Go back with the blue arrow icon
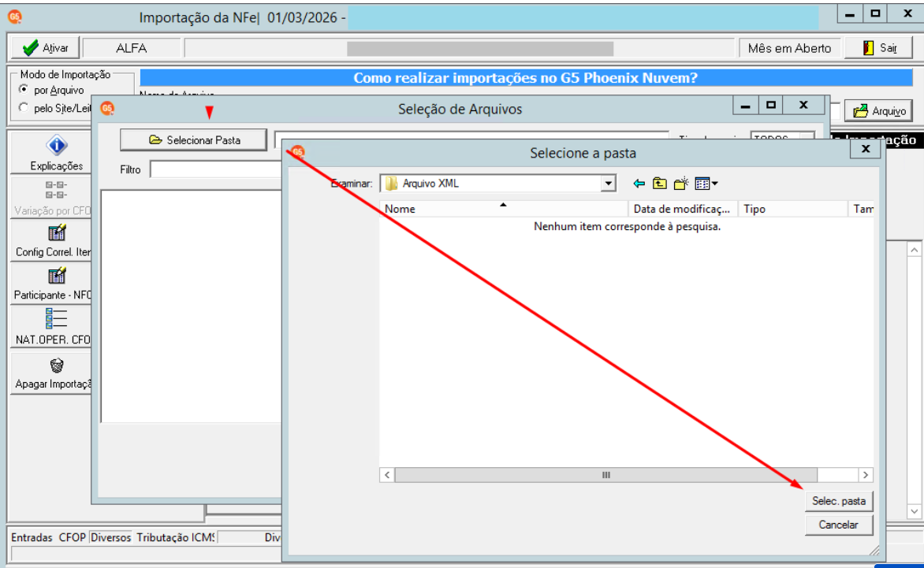The image size is (924, 568). click(x=639, y=184)
